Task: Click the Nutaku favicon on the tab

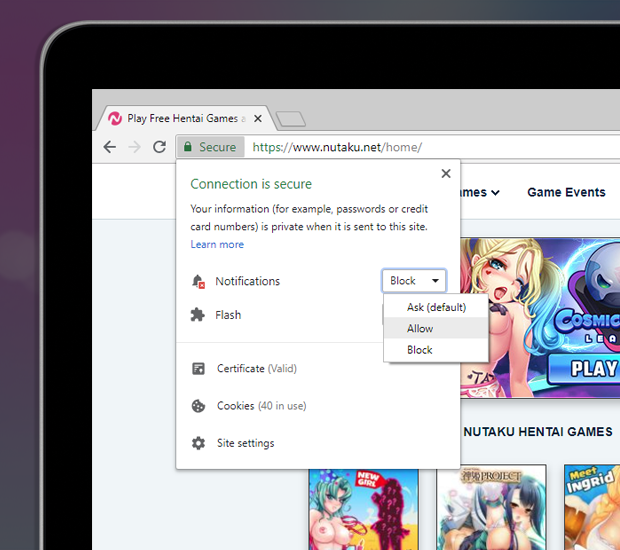Action: (x=115, y=118)
